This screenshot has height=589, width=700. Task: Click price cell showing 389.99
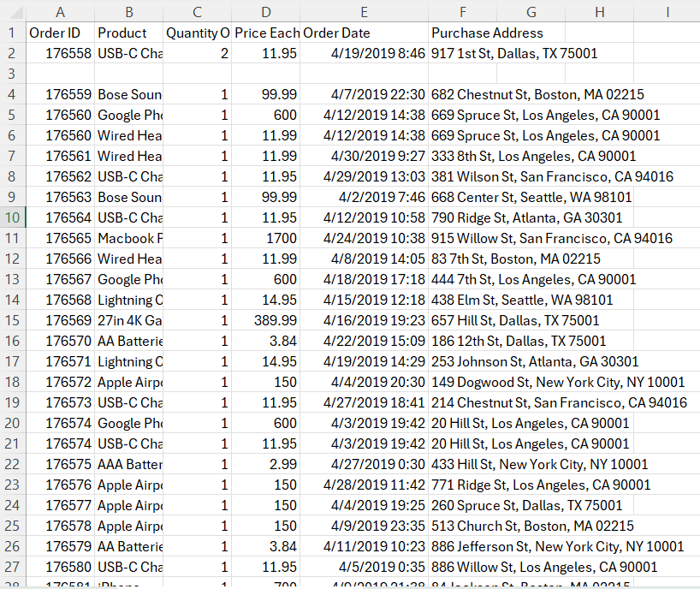point(266,320)
